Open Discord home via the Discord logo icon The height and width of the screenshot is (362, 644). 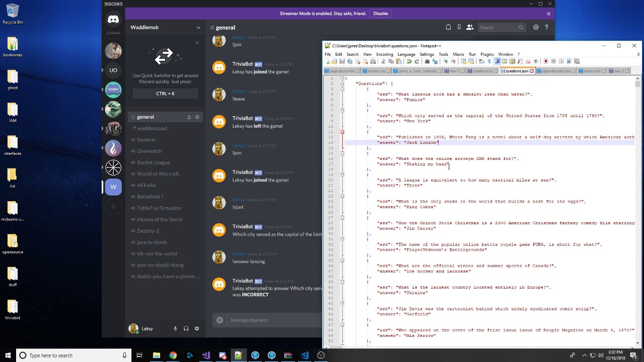pyautogui.click(x=113, y=20)
